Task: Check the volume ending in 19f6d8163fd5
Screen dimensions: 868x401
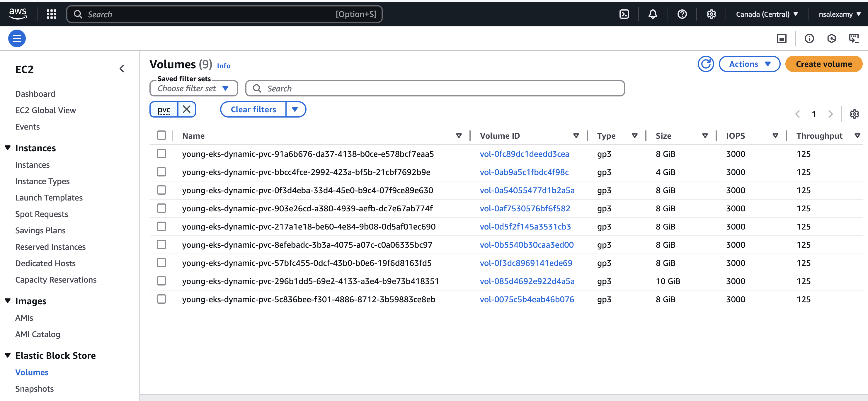Action: pos(161,263)
